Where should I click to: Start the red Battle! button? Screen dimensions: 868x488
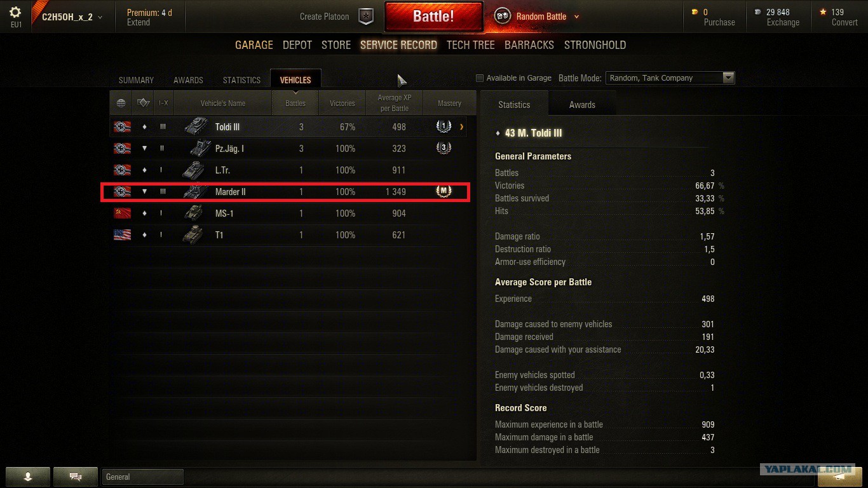(433, 17)
